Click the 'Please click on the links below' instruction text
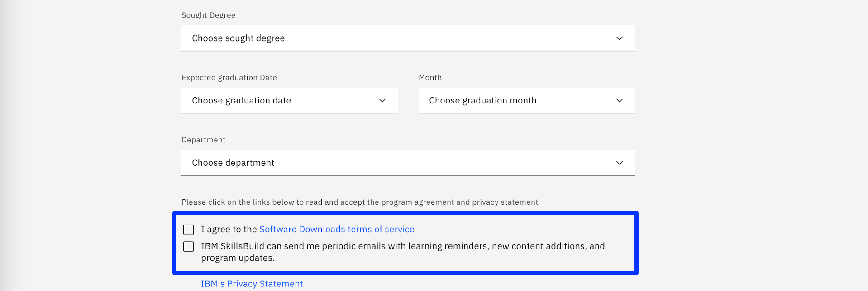 coord(360,202)
